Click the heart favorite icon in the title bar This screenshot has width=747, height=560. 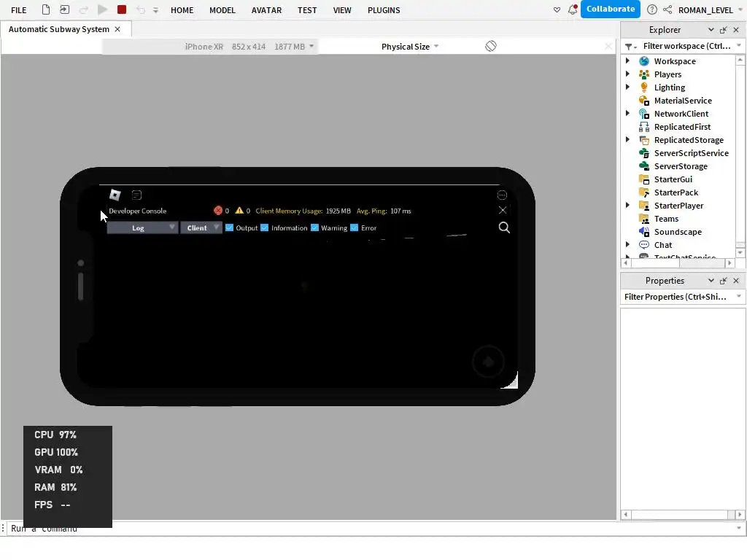(x=557, y=9)
